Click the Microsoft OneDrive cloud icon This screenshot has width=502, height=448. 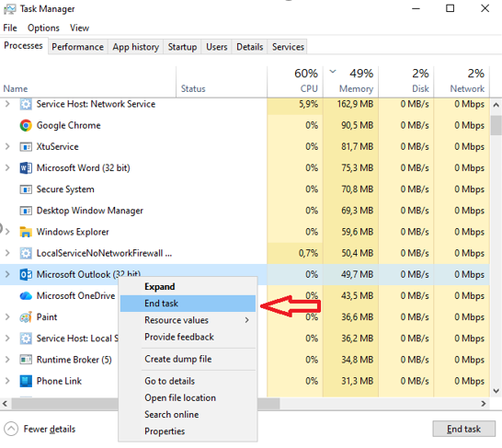tap(26, 295)
